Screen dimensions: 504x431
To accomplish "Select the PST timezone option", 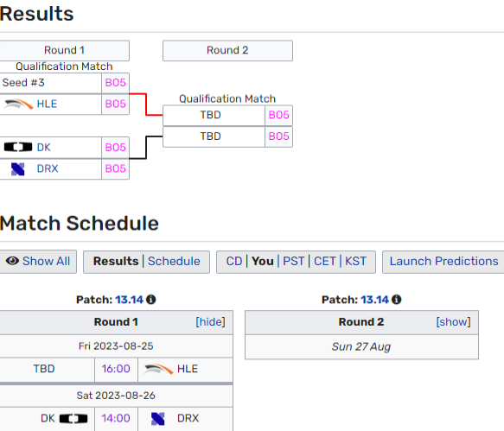I will click(x=293, y=261).
